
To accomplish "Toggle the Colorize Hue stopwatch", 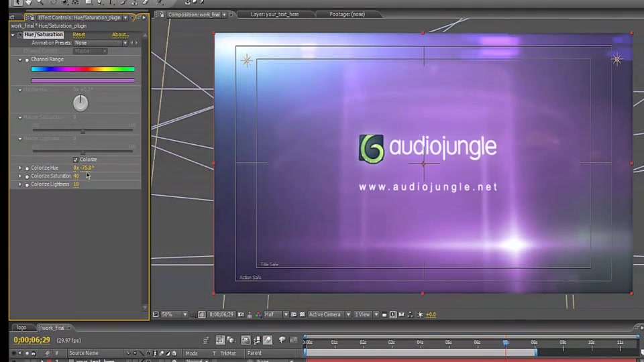I will click(27, 168).
